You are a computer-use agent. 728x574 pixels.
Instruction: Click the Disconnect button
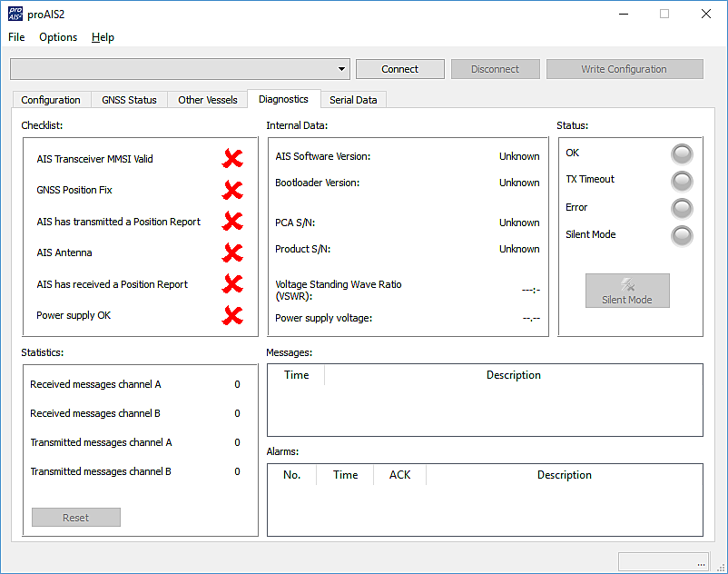[495, 69]
